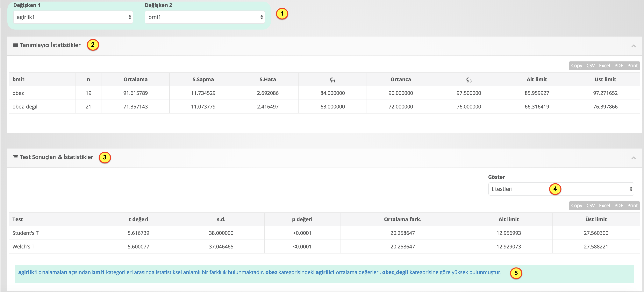
Task: Sort by the Ç1 column header
Action: 333,80
